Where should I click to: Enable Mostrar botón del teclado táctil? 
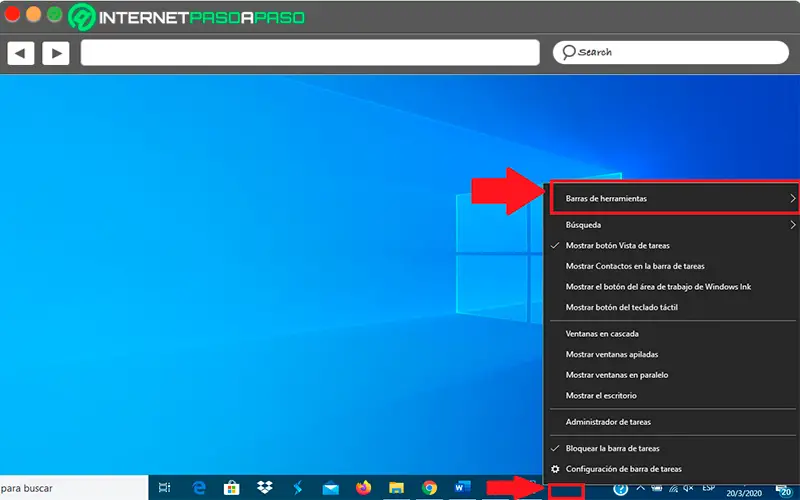(x=673, y=307)
